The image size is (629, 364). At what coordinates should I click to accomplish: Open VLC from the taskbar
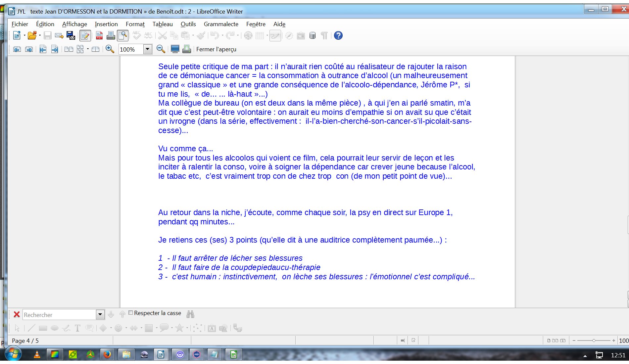[x=37, y=355]
